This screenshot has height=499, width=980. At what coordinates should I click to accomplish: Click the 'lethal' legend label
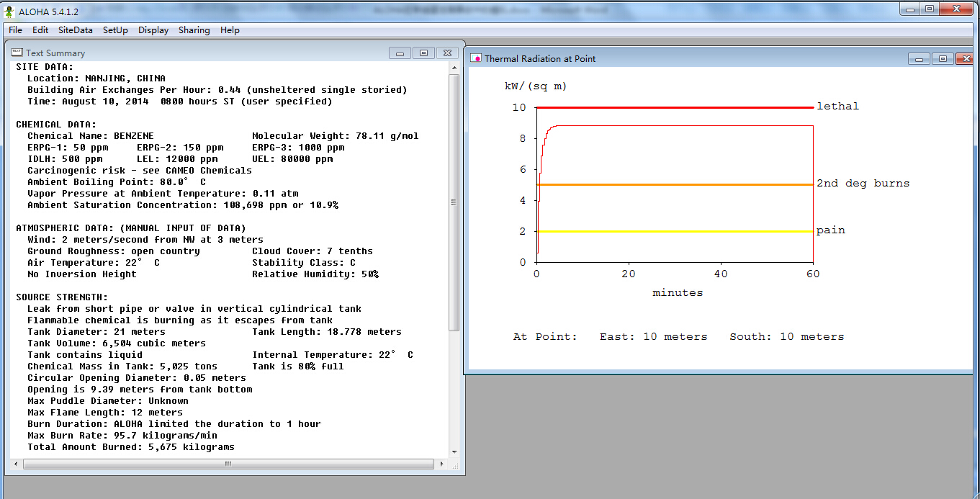837,106
